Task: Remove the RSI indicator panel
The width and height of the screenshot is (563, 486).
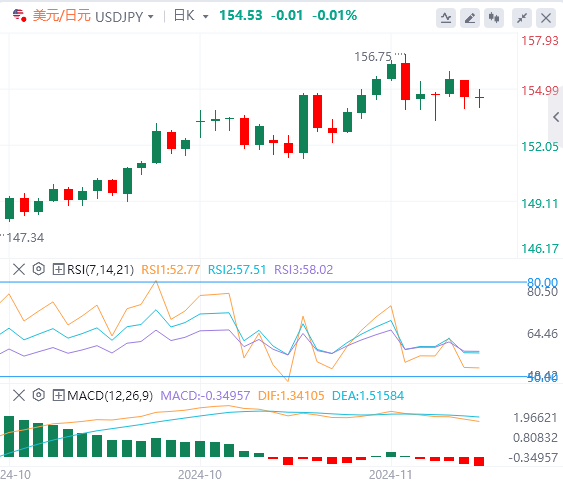Action: click(x=19, y=269)
